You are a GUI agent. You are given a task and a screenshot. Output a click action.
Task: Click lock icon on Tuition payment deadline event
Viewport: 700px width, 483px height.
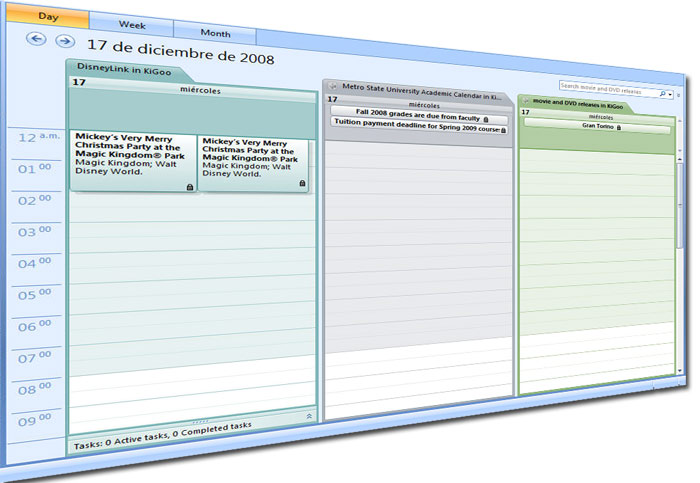pyautogui.click(x=503, y=130)
